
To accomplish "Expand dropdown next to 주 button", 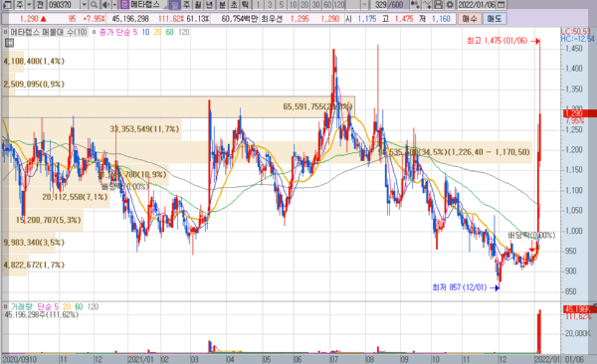I will pyautogui.click(x=29, y=5).
